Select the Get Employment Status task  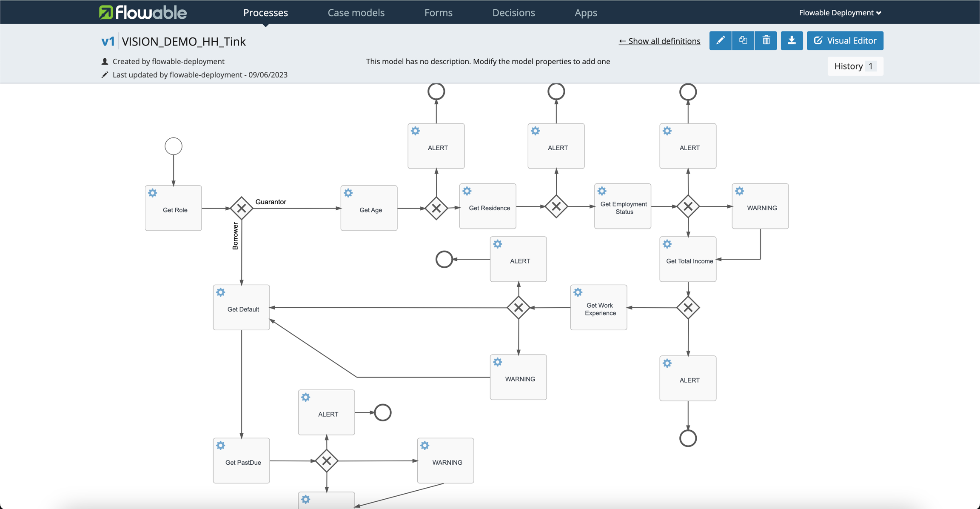click(623, 207)
